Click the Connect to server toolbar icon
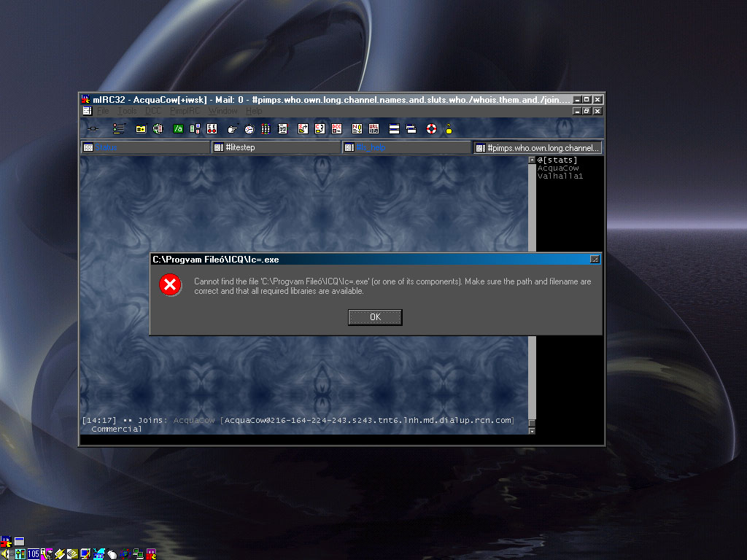The width and height of the screenshot is (747, 560). [x=93, y=128]
